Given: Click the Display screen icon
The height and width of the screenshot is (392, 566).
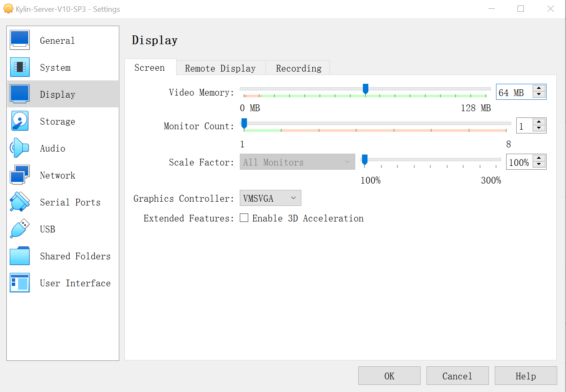Looking at the screenshot, I should [20, 94].
